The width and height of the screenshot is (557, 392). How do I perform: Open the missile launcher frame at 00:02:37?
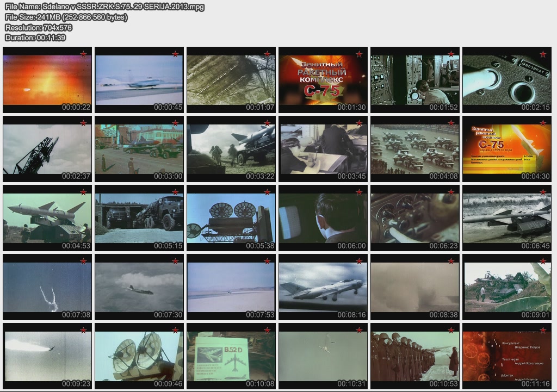[47, 148]
